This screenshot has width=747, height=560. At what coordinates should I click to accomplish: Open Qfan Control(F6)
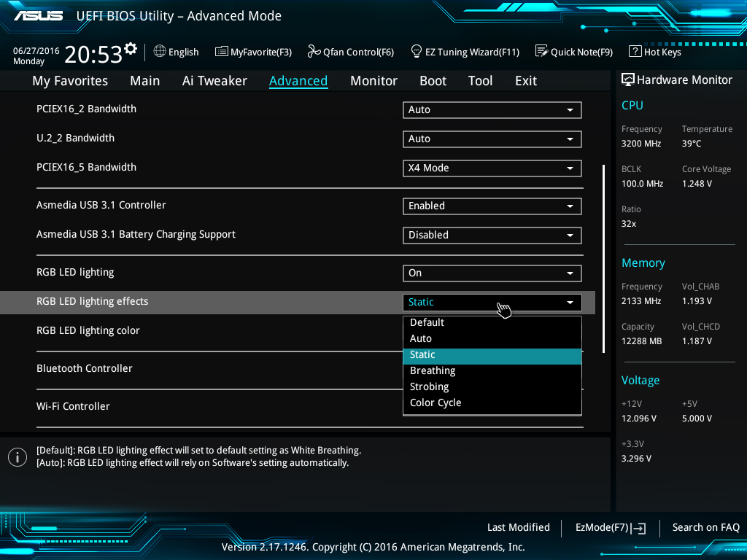coord(351,52)
